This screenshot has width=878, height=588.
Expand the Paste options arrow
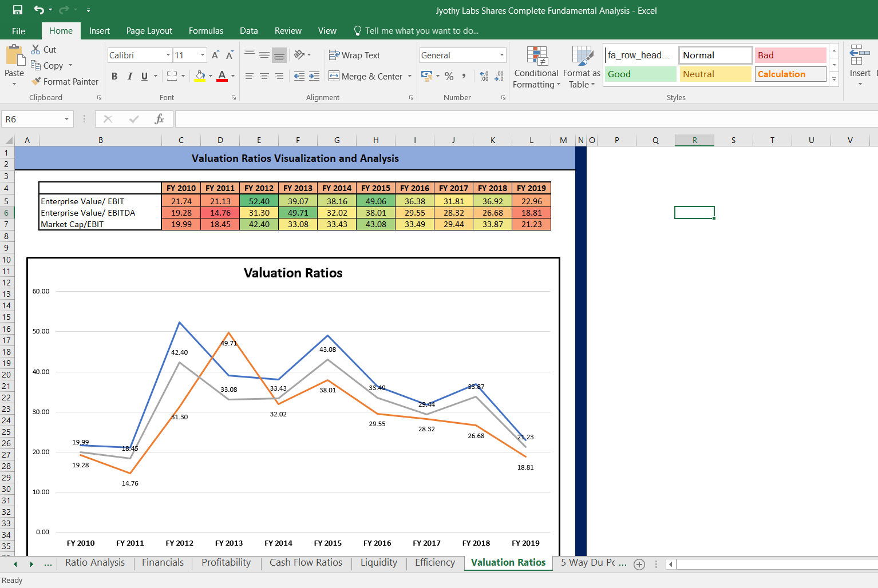click(14, 84)
